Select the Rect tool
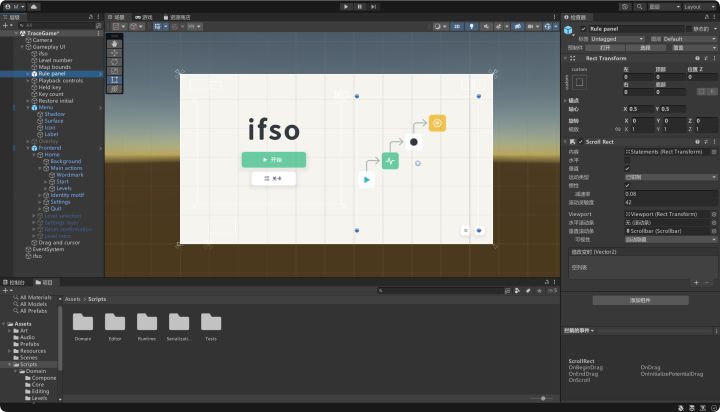 point(114,80)
